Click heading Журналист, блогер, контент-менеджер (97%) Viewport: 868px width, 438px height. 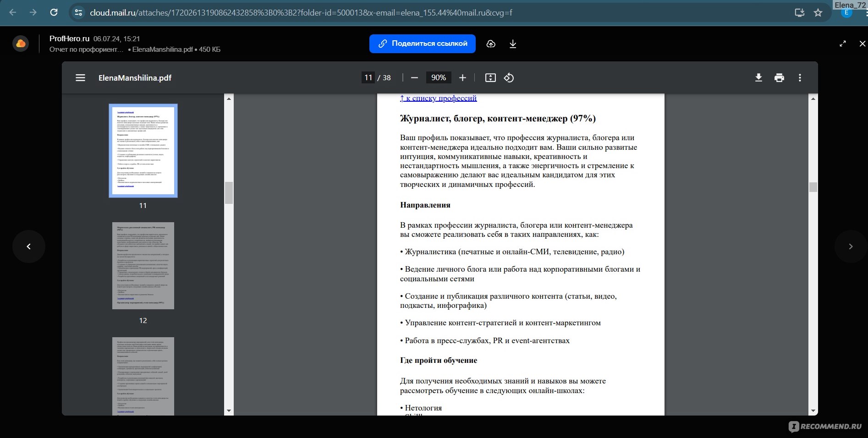pos(498,119)
